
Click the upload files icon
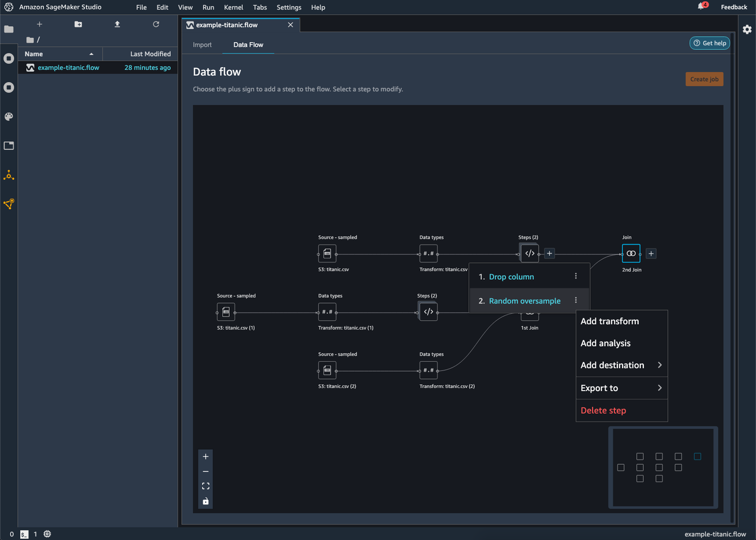pos(117,24)
